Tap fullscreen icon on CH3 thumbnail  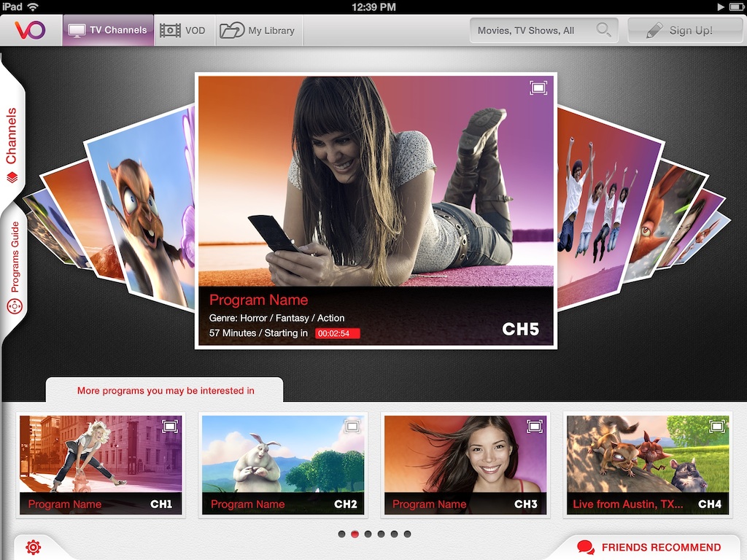click(x=535, y=426)
